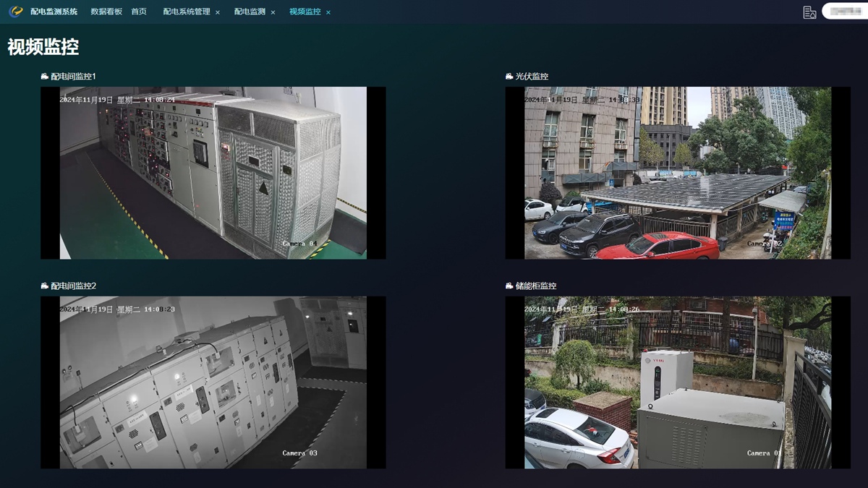Open the 储能柜监控 video feed

pyautogui.click(x=677, y=382)
